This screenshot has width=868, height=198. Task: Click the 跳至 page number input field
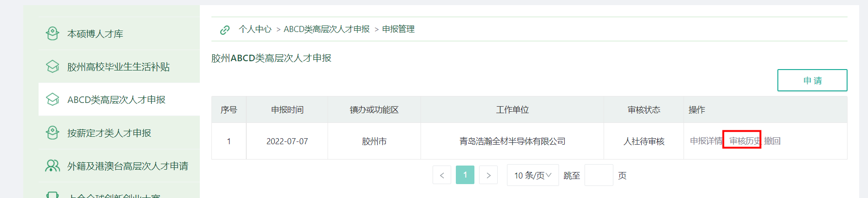598,175
